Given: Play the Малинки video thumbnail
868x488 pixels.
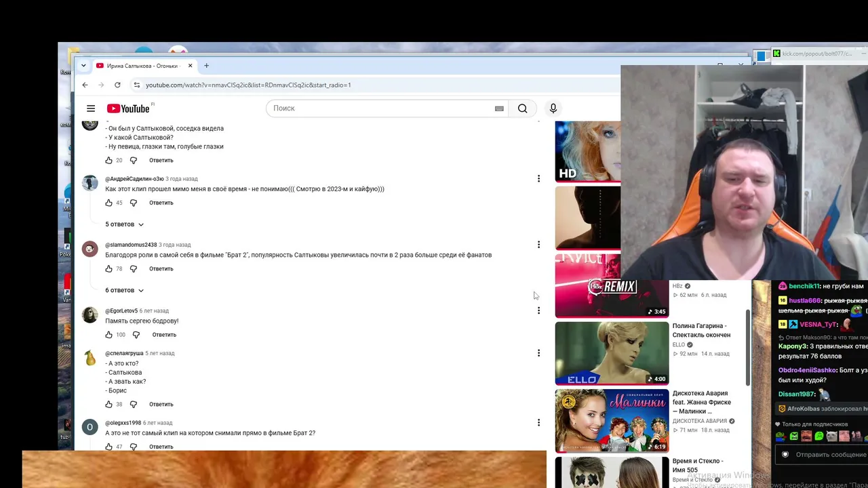Looking at the screenshot, I should pyautogui.click(x=612, y=421).
